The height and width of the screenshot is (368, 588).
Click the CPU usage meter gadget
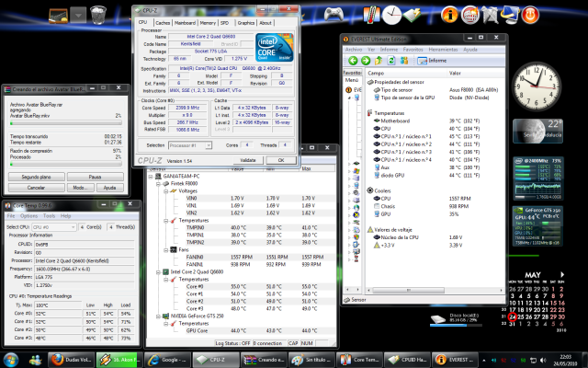pyautogui.click(x=537, y=178)
